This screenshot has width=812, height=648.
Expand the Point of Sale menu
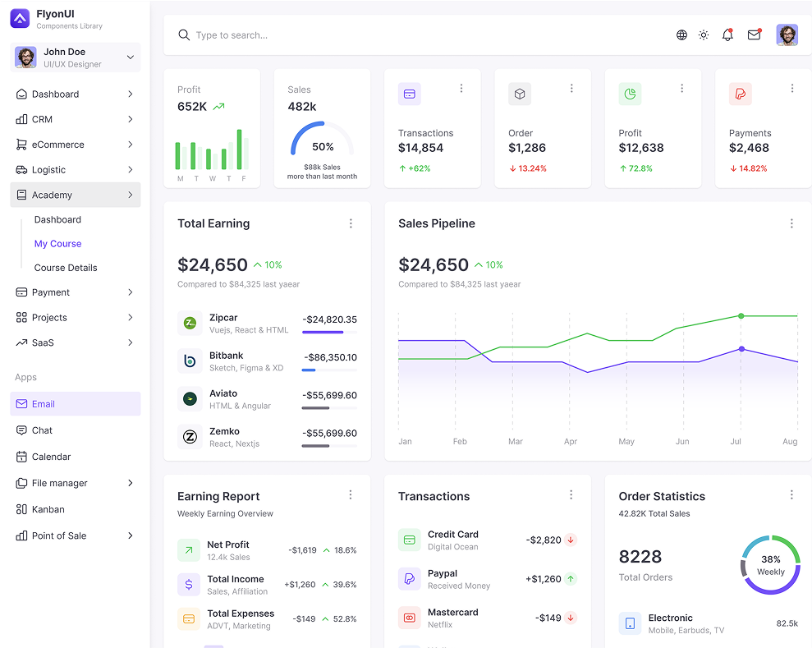(75, 535)
